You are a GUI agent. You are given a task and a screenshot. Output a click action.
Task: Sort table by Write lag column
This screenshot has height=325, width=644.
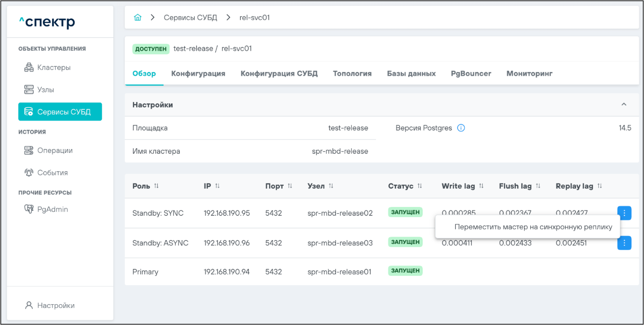[x=481, y=186]
